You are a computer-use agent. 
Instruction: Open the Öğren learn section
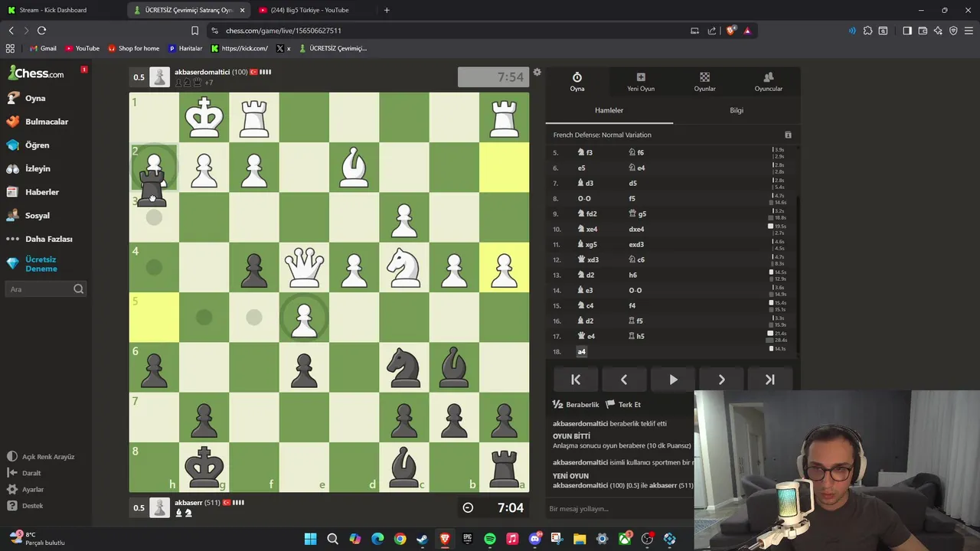point(28,145)
